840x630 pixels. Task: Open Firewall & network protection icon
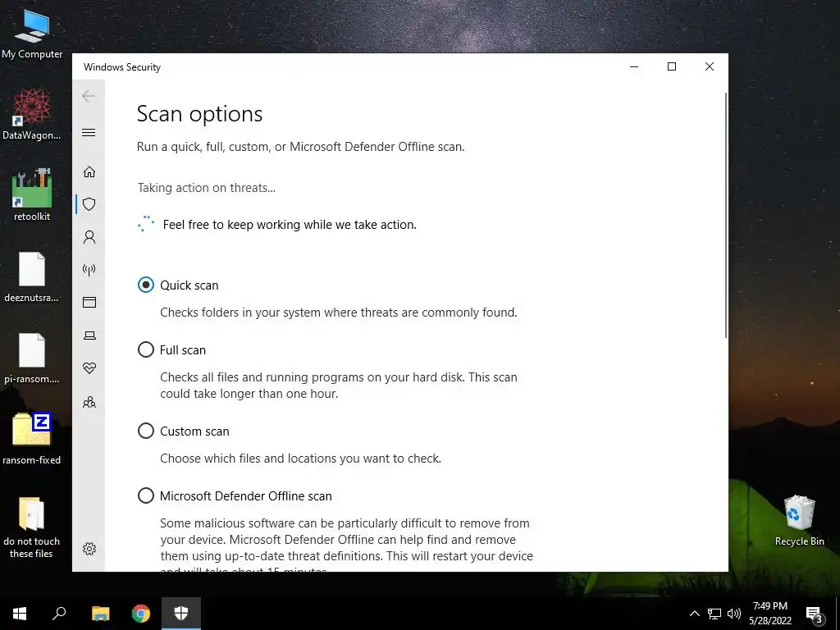[x=89, y=269]
